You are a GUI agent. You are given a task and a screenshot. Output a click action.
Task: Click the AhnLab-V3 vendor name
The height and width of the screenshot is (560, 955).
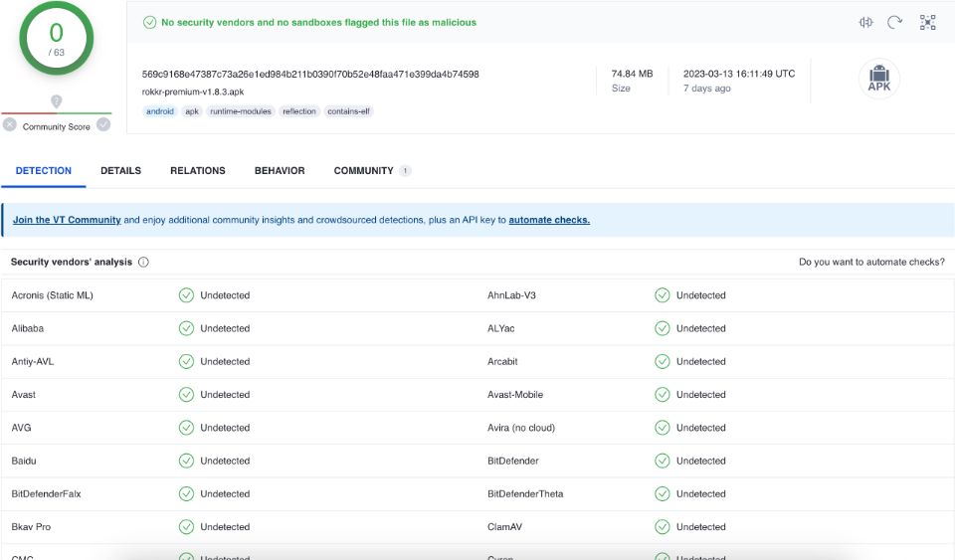click(x=511, y=295)
